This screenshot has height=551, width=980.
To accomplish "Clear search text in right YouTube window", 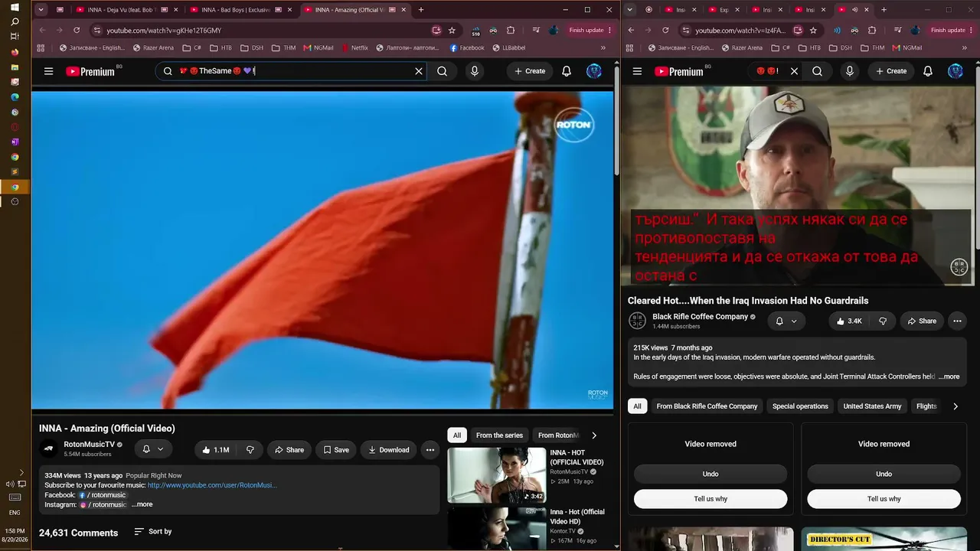I will tap(794, 71).
